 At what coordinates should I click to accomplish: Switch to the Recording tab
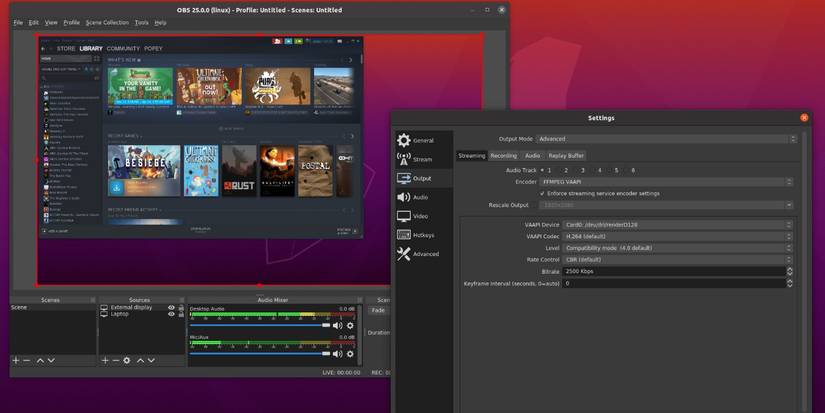tap(504, 156)
